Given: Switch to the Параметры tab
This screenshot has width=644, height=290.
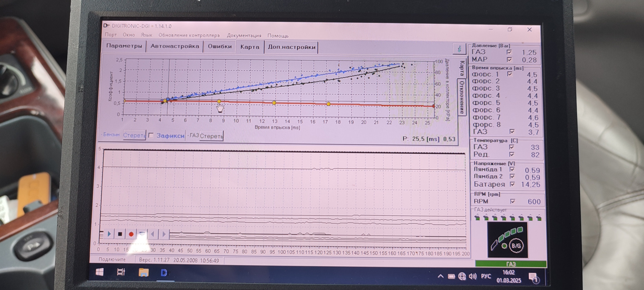Looking at the screenshot, I should tap(124, 46).
